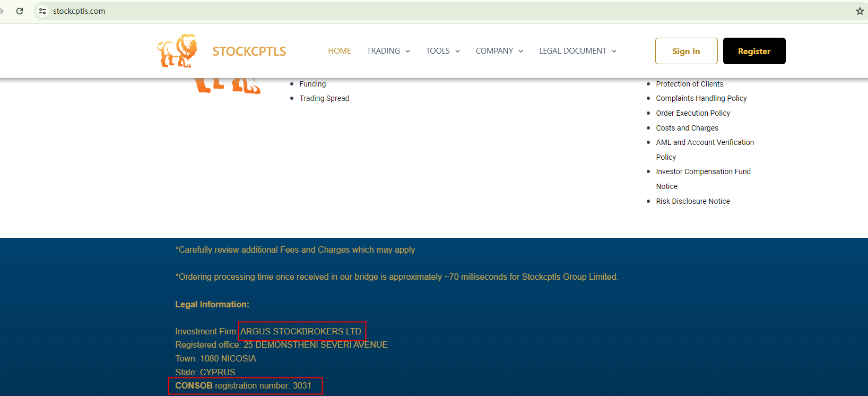Image resolution: width=868 pixels, height=396 pixels.
Task: Open the STOCKCPTLS brand name link
Action: (249, 51)
